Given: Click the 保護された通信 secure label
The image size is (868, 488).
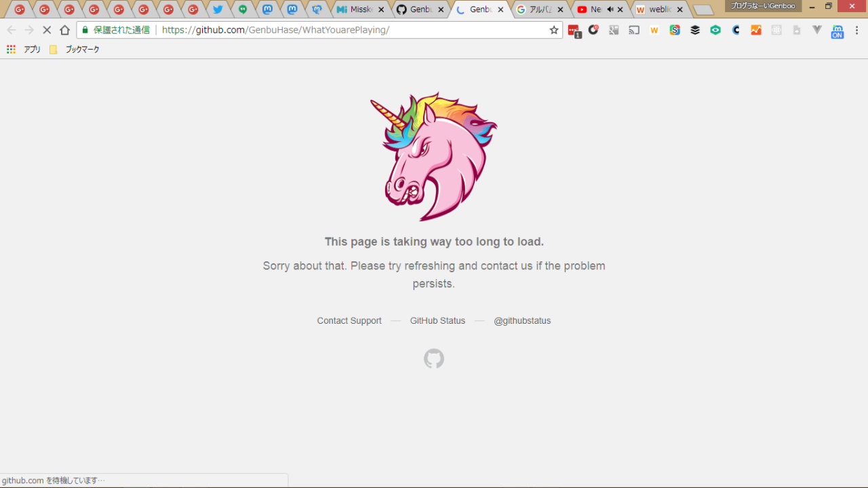Looking at the screenshot, I should pos(121,30).
